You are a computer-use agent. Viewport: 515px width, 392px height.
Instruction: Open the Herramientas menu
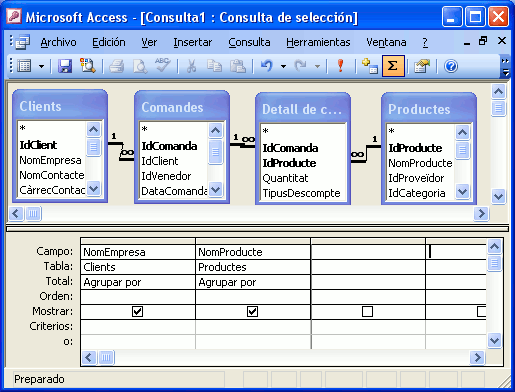[318, 42]
